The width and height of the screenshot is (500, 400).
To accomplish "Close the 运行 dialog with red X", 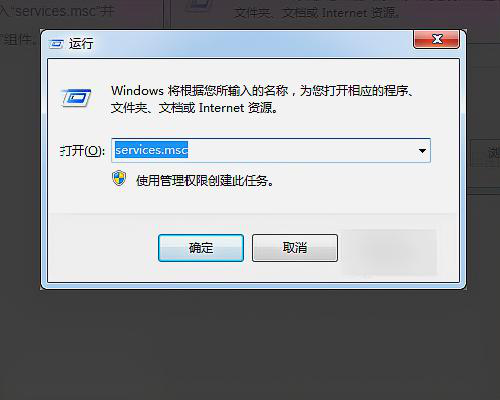I will [436, 39].
